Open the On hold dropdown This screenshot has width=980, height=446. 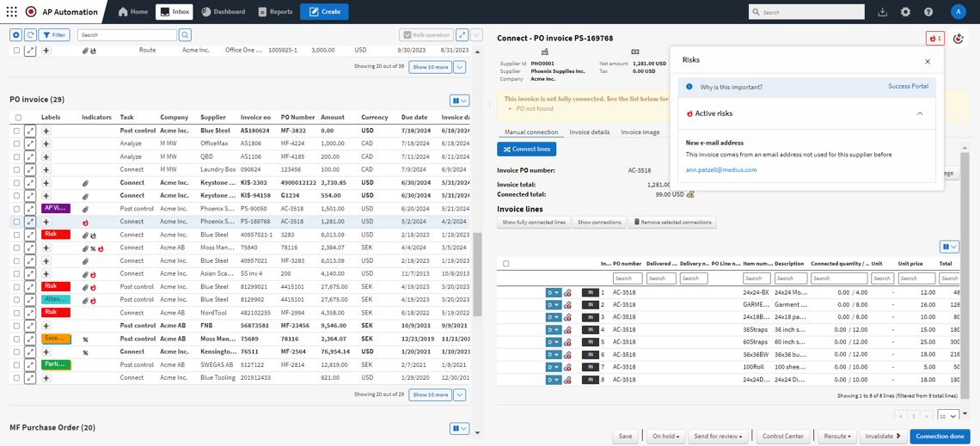665,436
